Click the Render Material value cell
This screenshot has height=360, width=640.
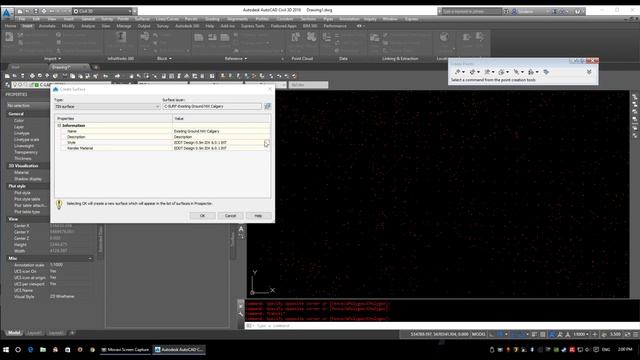(x=221, y=149)
